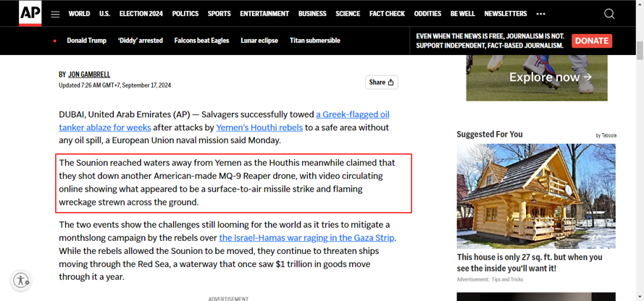Click the Share button
This screenshot has height=301, width=644.
pos(382,82)
